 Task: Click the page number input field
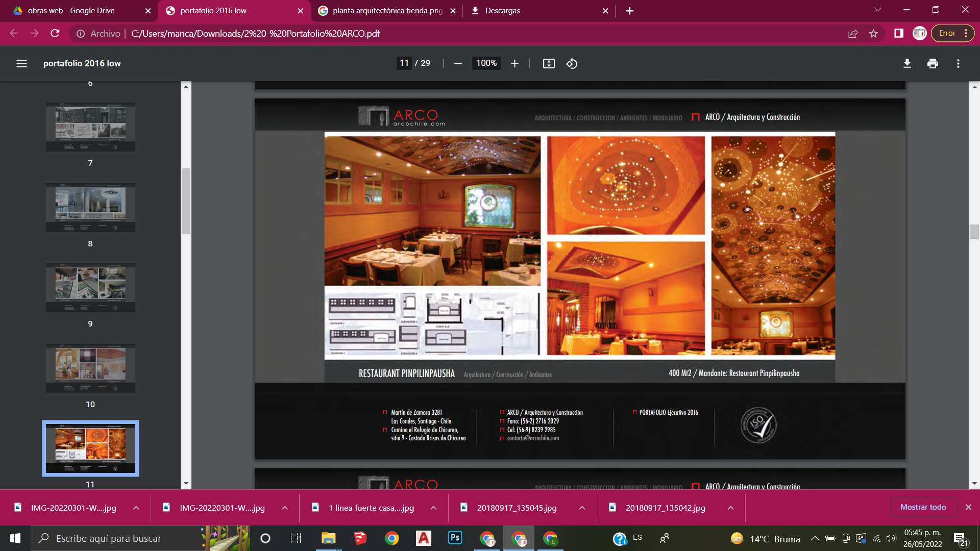coord(404,63)
